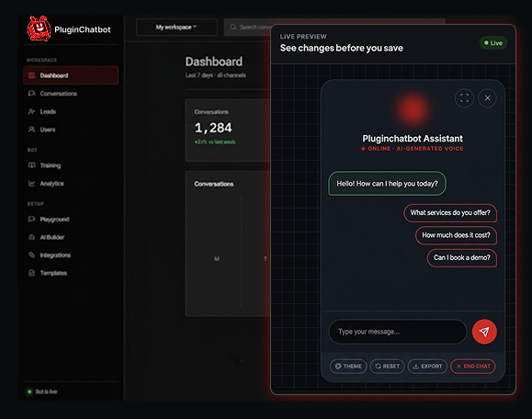
Task: Click the EXPORT chat button
Action: (x=427, y=366)
